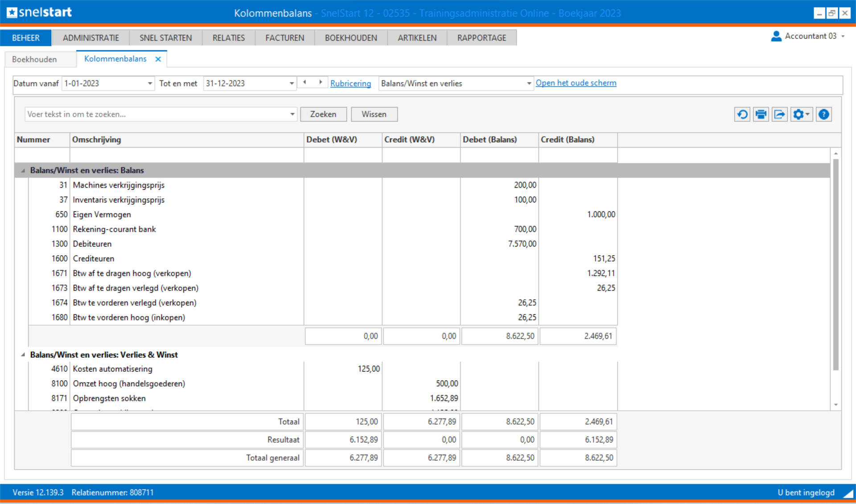Open the Tot en met date dropdown
Viewport: 856px width, 504px height.
click(x=292, y=83)
